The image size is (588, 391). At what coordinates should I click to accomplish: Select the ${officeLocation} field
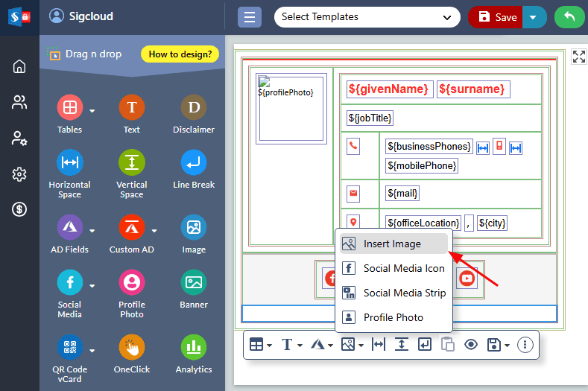[423, 223]
